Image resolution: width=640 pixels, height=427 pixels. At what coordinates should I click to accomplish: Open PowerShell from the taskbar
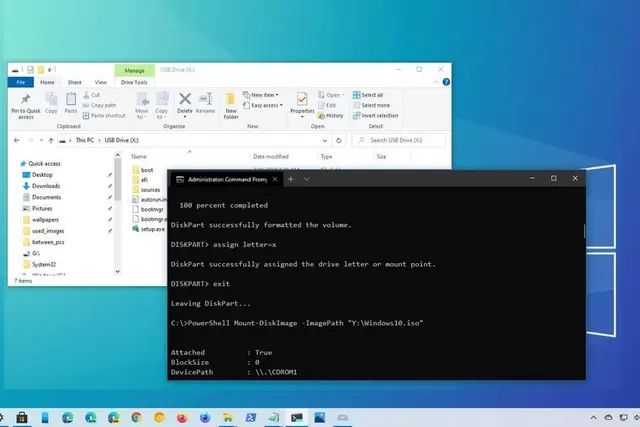point(251,417)
